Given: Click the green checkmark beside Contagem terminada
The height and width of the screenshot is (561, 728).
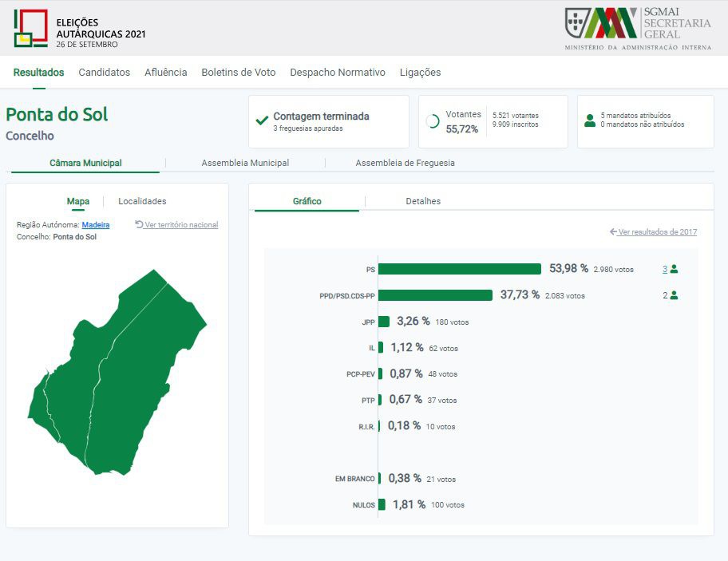Looking at the screenshot, I should [261, 121].
